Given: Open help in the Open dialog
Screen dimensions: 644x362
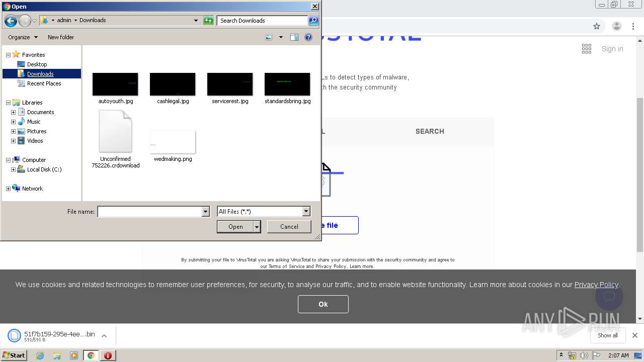Looking at the screenshot, I should click(x=308, y=37).
